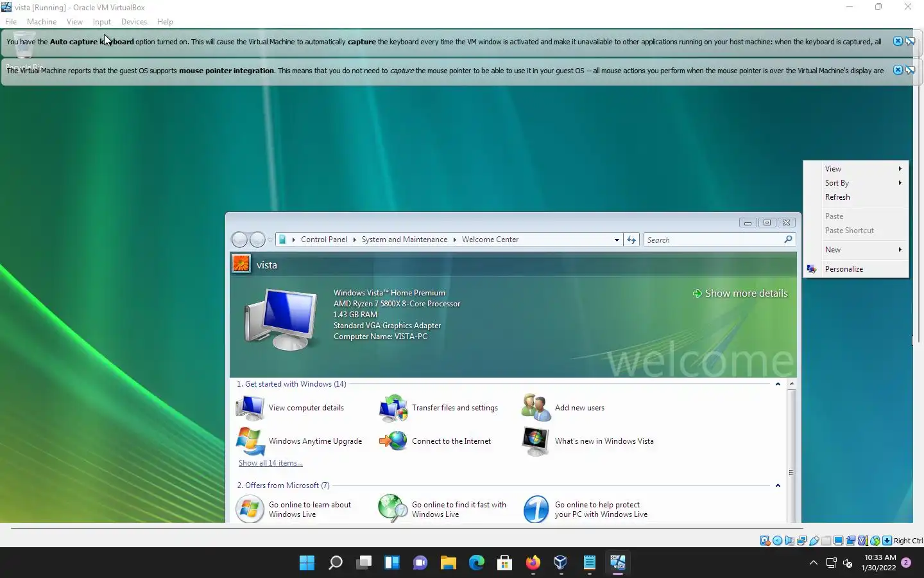Open the Sort By submenu
Screen dimensions: 924x578
856,183
